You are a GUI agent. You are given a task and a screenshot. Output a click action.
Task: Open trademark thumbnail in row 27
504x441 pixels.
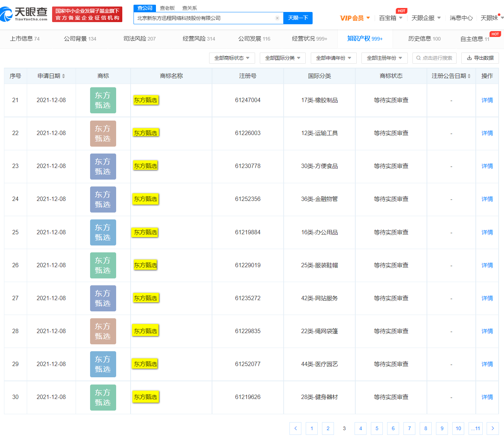(103, 298)
